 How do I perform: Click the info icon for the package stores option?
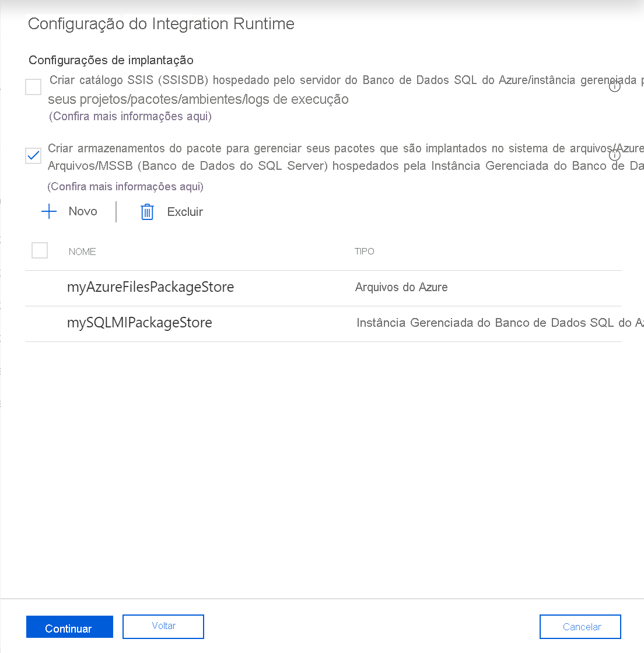615,155
